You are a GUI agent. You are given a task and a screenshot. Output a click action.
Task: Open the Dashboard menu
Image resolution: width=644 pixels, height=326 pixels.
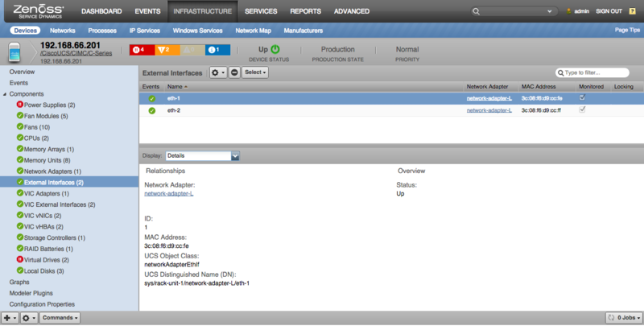point(101,11)
